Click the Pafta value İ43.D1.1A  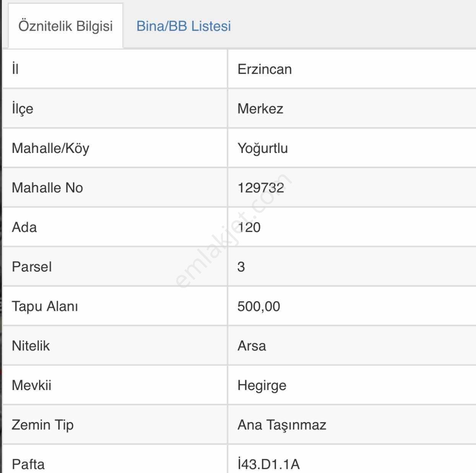(x=268, y=464)
